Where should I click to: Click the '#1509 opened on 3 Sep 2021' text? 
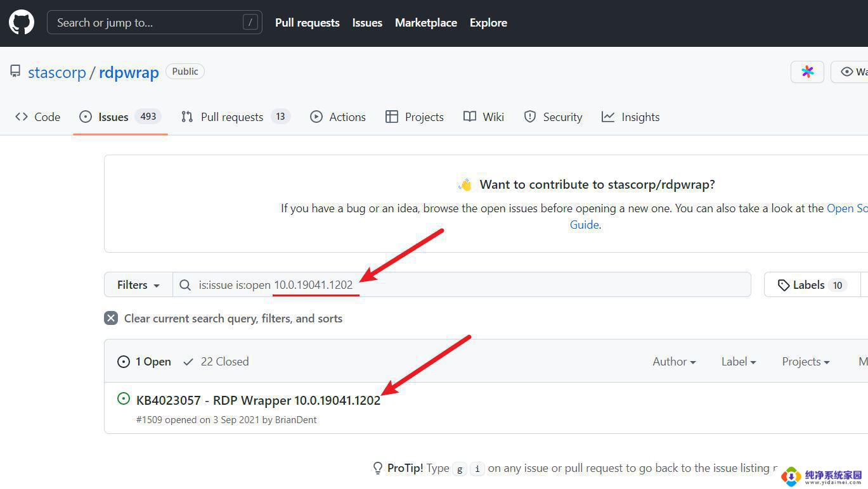click(x=199, y=420)
